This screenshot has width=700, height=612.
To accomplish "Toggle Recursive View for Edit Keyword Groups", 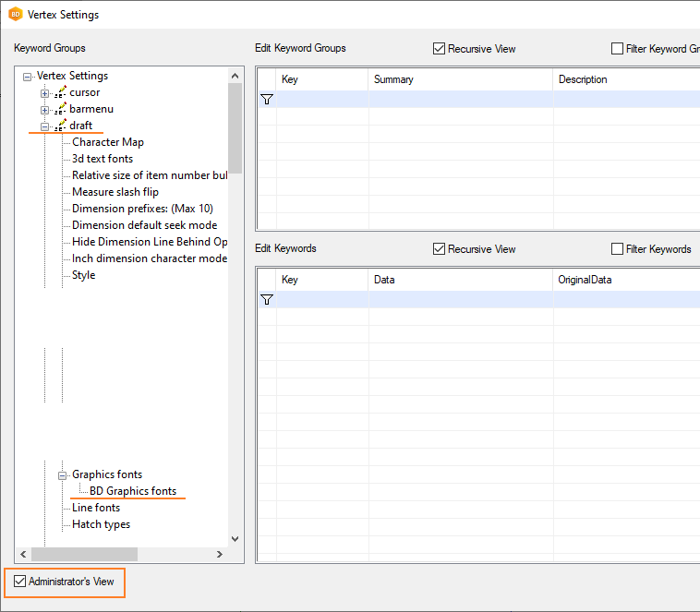I will point(440,49).
